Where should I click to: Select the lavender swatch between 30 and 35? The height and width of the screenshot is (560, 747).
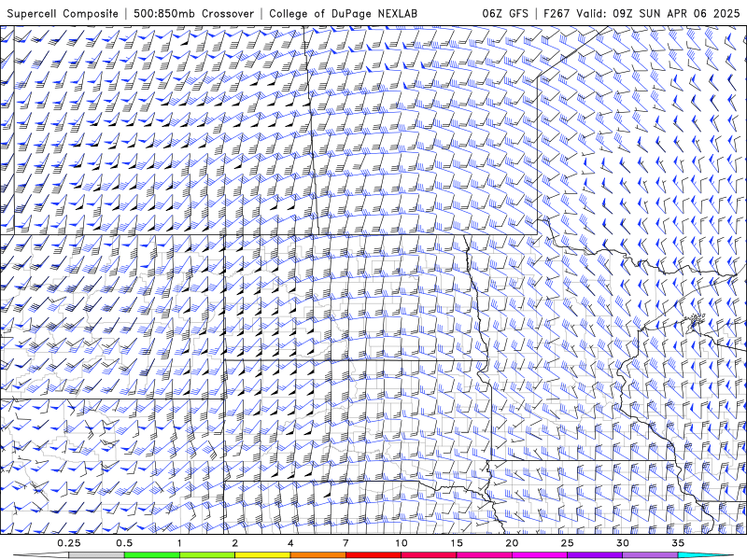tap(650, 555)
